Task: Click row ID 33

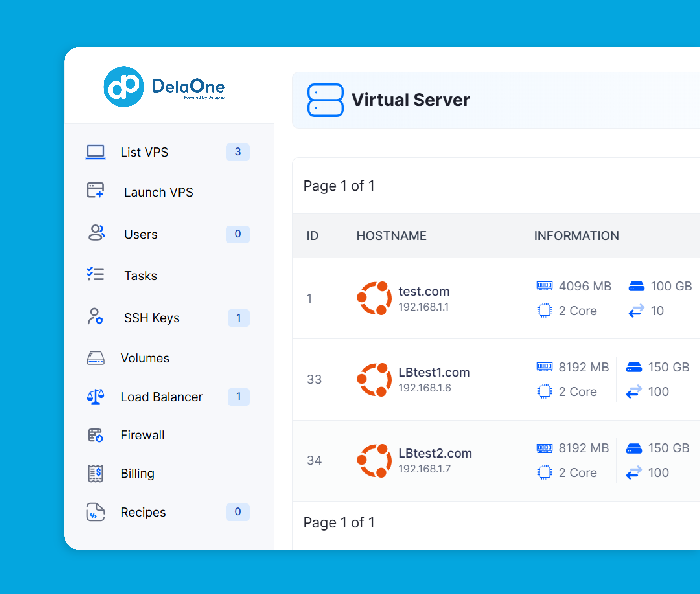Action: tap(314, 380)
